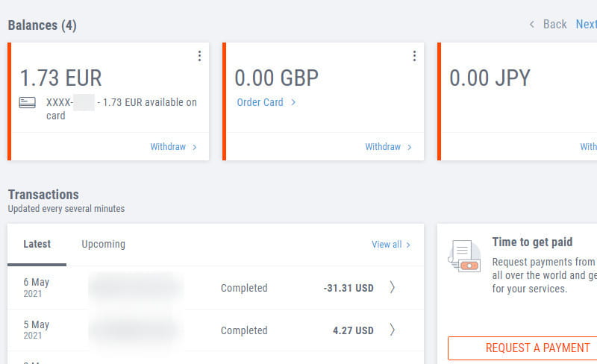Switch to the Upcoming transactions tab

(x=104, y=244)
